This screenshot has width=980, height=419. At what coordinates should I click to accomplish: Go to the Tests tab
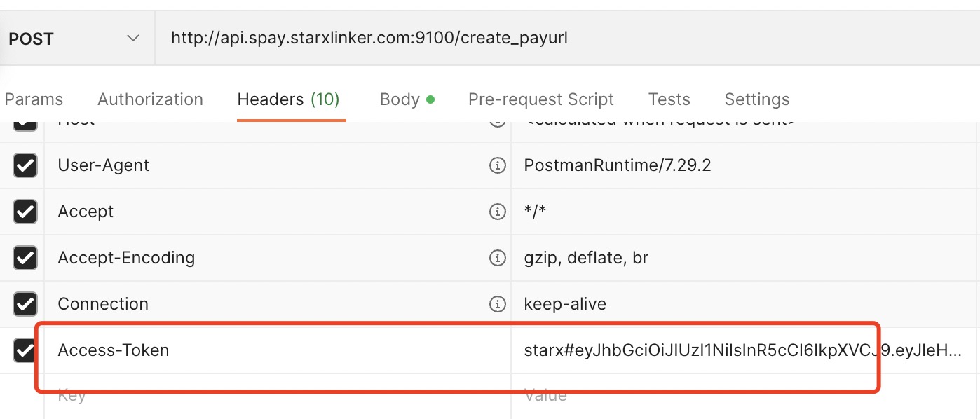click(669, 99)
